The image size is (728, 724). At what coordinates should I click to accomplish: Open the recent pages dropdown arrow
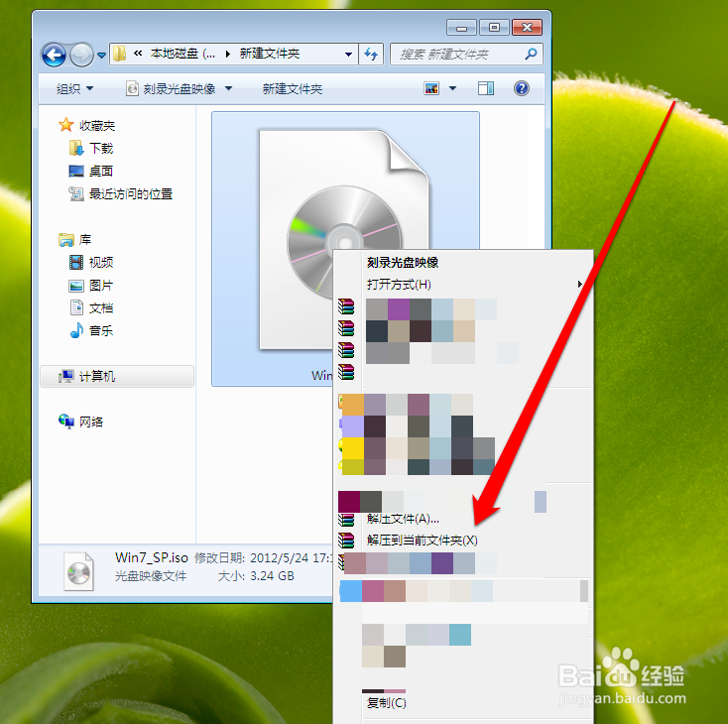coord(102,56)
